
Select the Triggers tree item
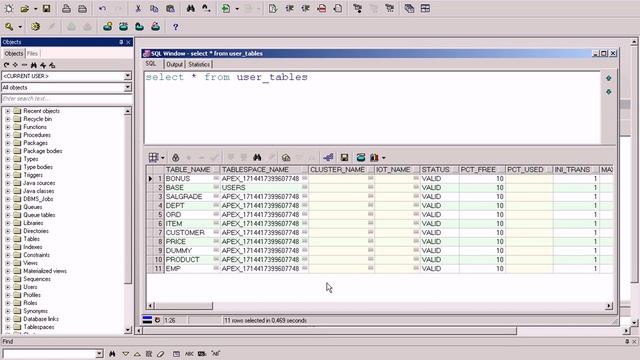coord(33,175)
